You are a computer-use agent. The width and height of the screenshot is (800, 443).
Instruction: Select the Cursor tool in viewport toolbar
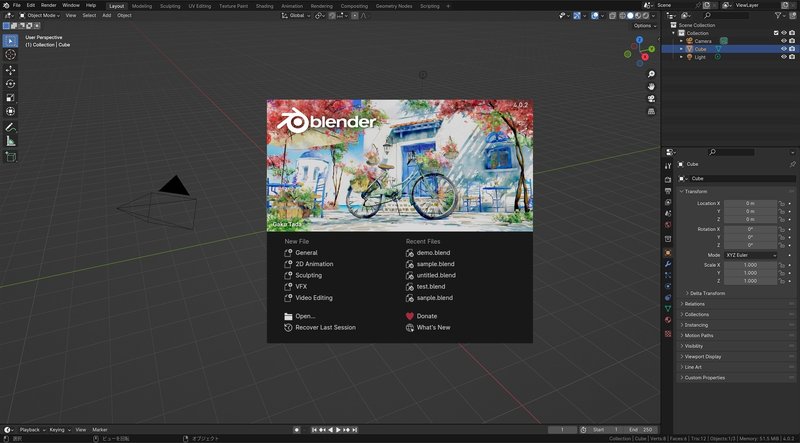click(x=10, y=54)
